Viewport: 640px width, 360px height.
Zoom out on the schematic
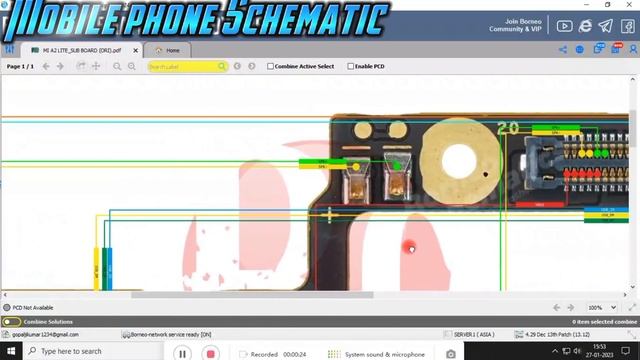pos(117,66)
